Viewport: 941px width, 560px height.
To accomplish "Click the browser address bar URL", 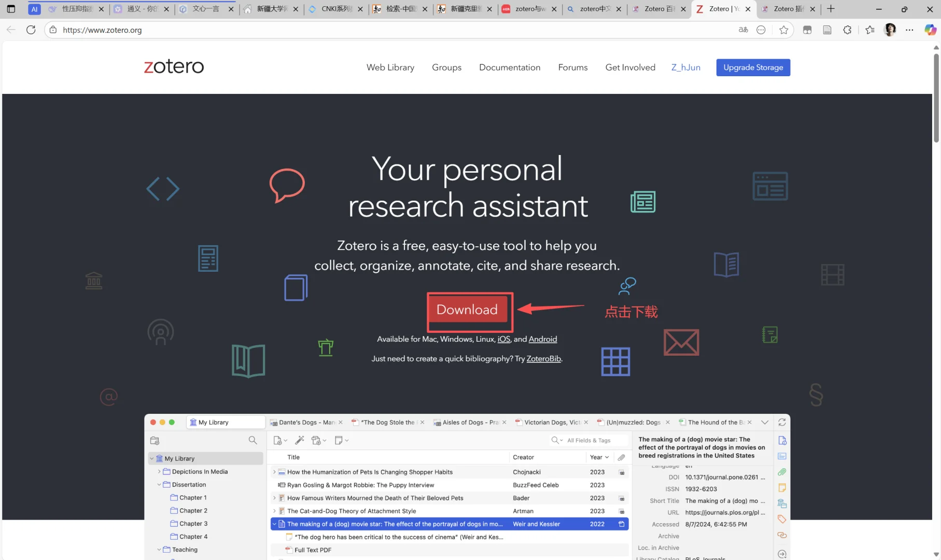I will click(102, 30).
